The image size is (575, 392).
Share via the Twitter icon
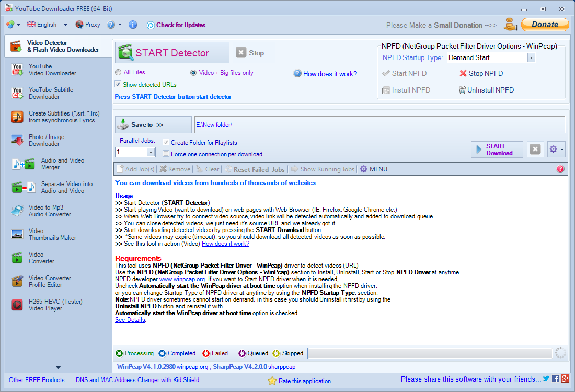click(546, 378)
